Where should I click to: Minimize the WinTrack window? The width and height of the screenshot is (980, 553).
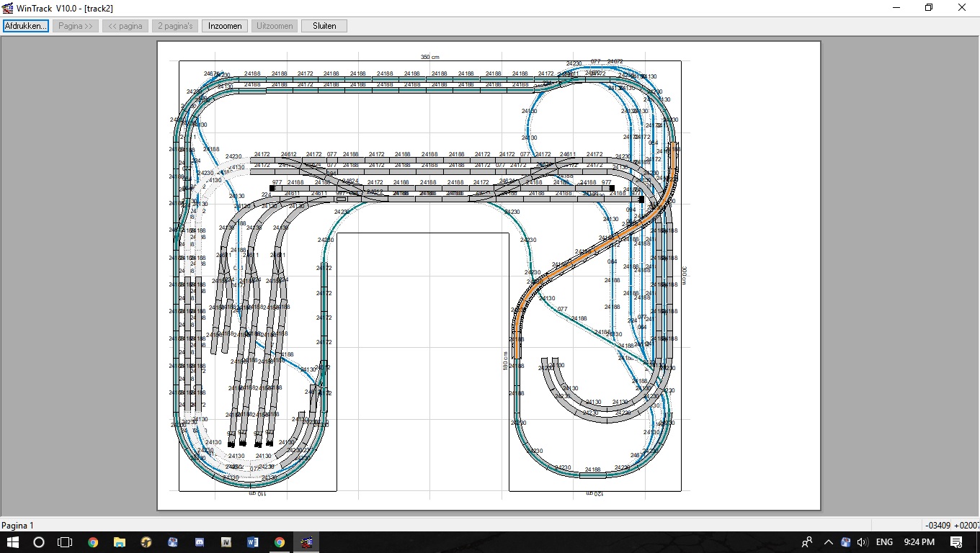click(896, 8)
